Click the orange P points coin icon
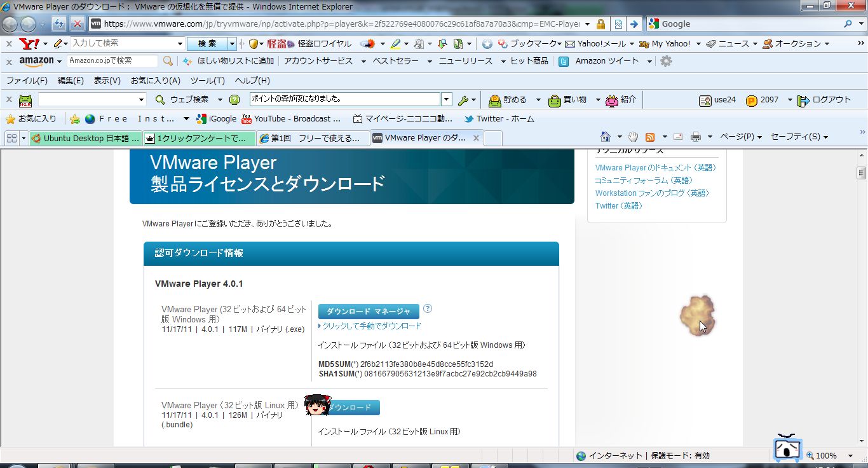Screen dimensions: 868x468 pyautogui.click(x=752, y=100)
